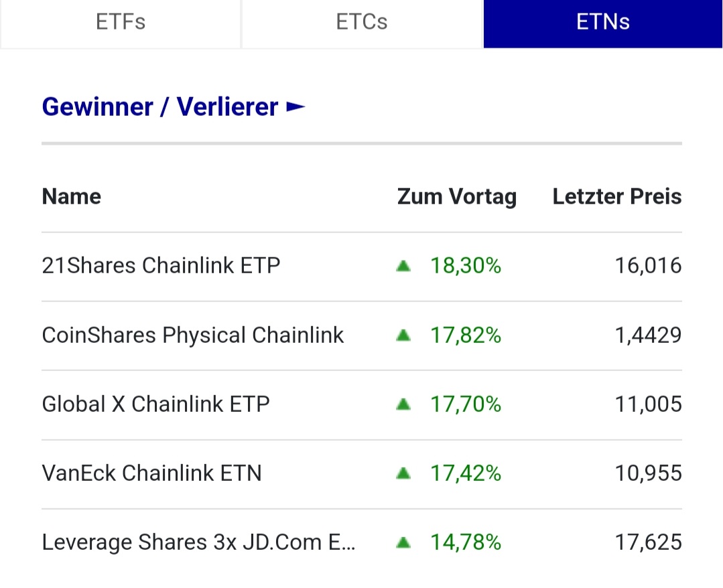Viewport: 723px width, 588px height.
Task: Click green up arrow for Global X Chainlink
Action: click(x=403, y=405)
